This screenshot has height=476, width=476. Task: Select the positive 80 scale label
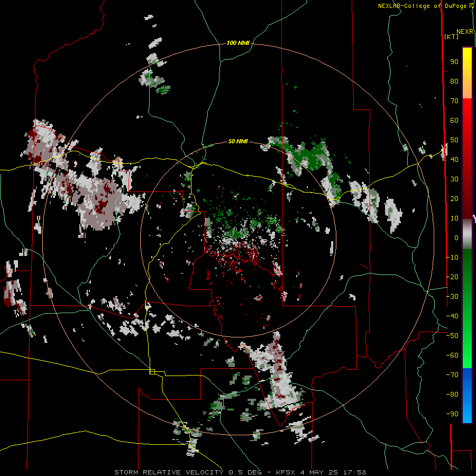click(x=454, y=81)
